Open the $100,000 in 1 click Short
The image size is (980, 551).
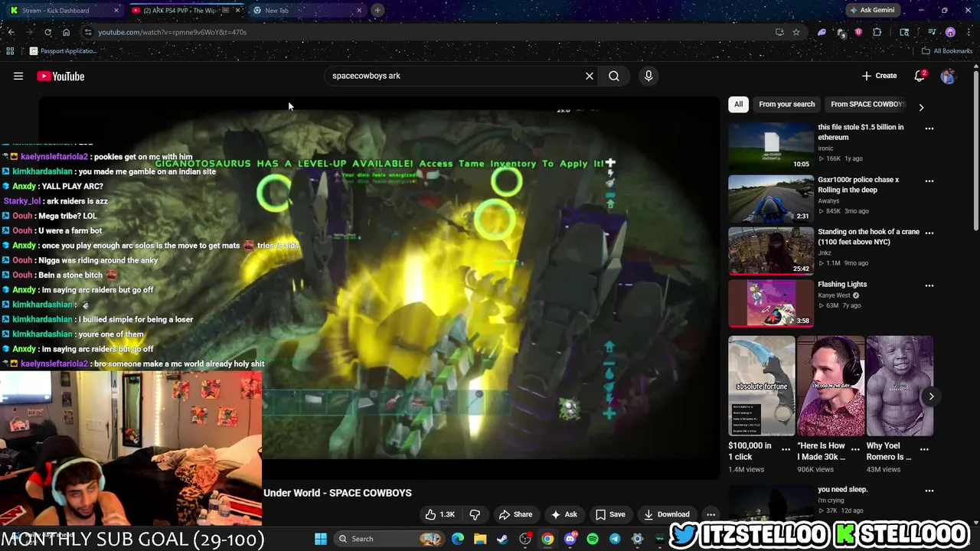pyautogui.click(x=761, y=386)
